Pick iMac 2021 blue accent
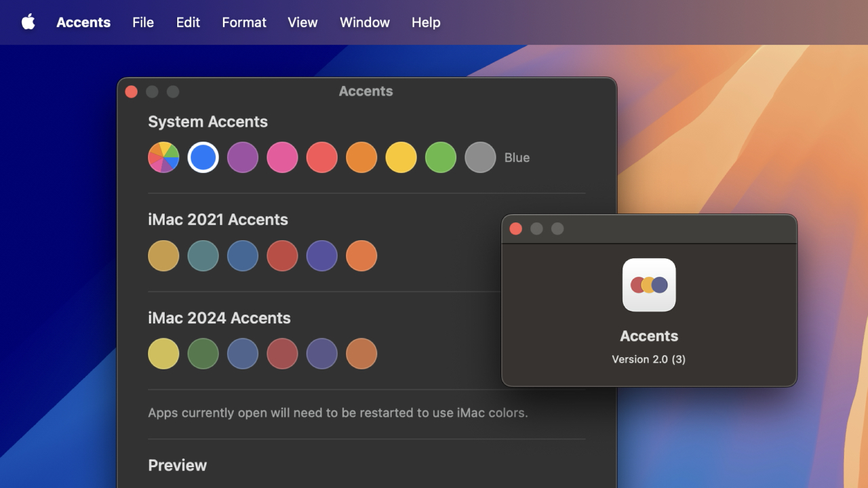 point(243,256)
